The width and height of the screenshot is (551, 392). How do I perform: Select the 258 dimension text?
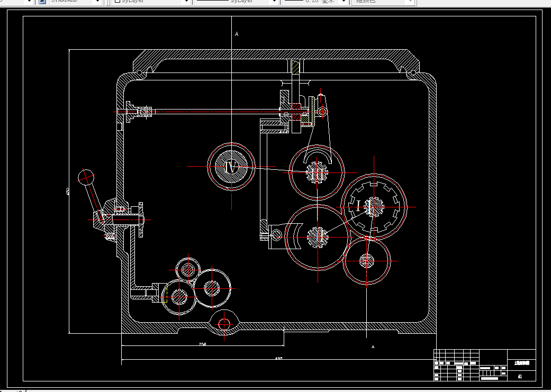[x=202, y=344]
